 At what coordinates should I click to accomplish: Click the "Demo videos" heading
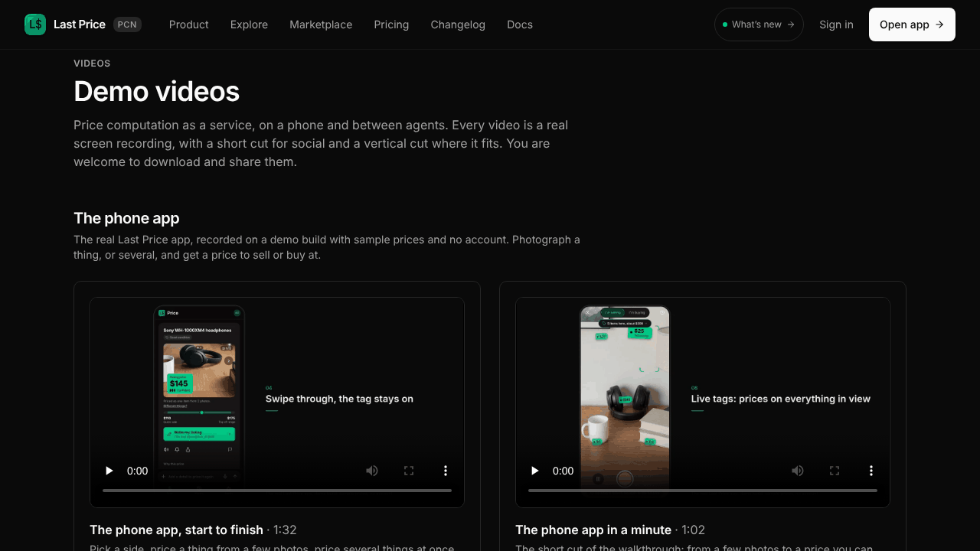point(156,92)
